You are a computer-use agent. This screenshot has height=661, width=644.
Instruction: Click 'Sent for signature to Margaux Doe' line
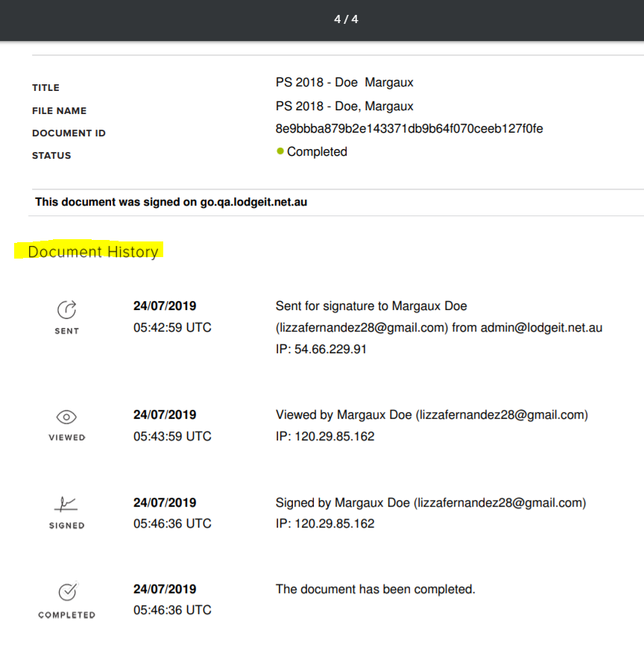point(371,306)
